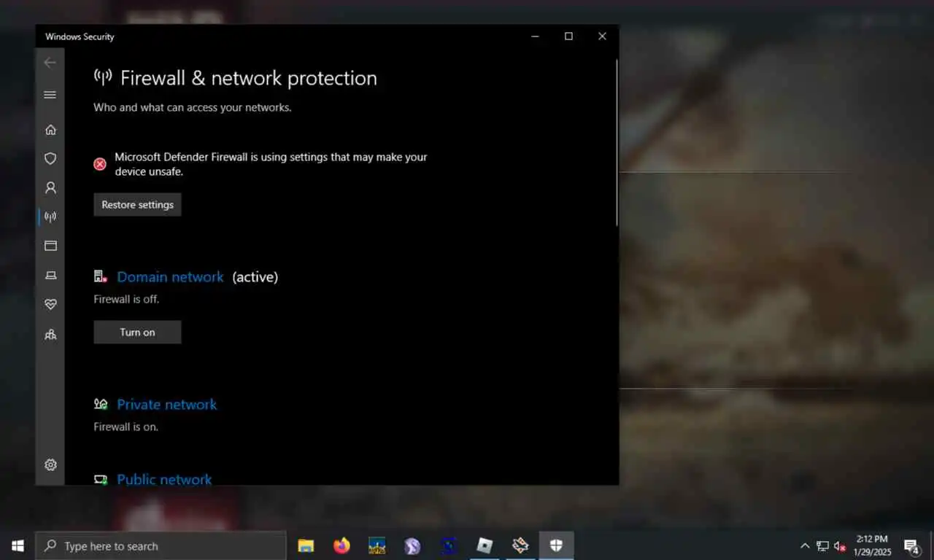Open App & browser control sidebar icon
Image resolution: width=934 pixels, height=560 pixels.
tap(50, 246)
